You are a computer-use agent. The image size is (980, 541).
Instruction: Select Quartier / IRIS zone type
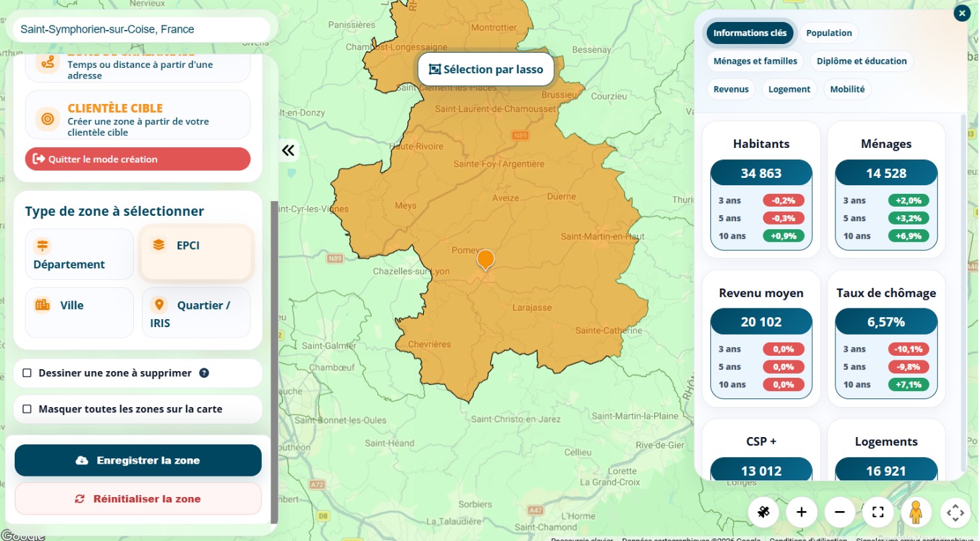pyautogui.click(x=196, y=312)
